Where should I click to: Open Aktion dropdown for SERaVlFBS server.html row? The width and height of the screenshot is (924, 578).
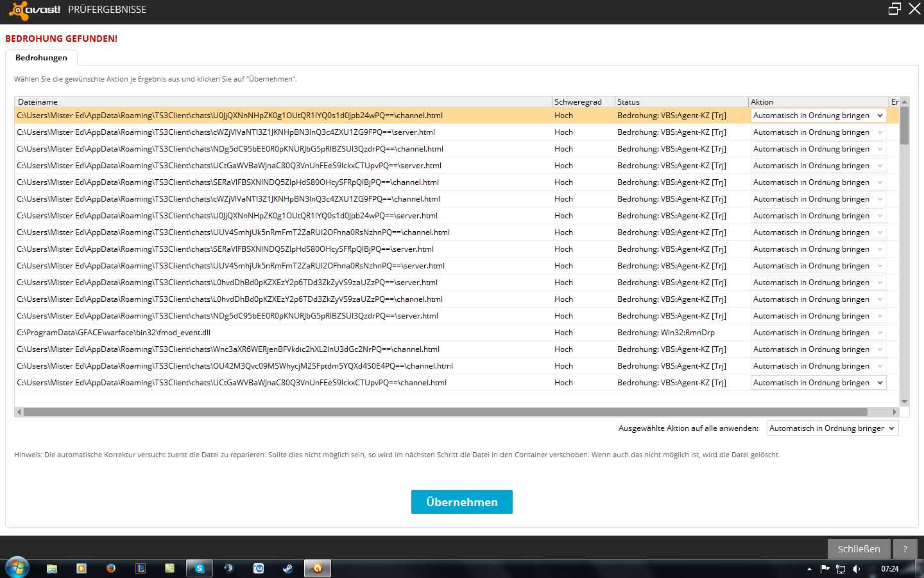click(x=818, y=249)
